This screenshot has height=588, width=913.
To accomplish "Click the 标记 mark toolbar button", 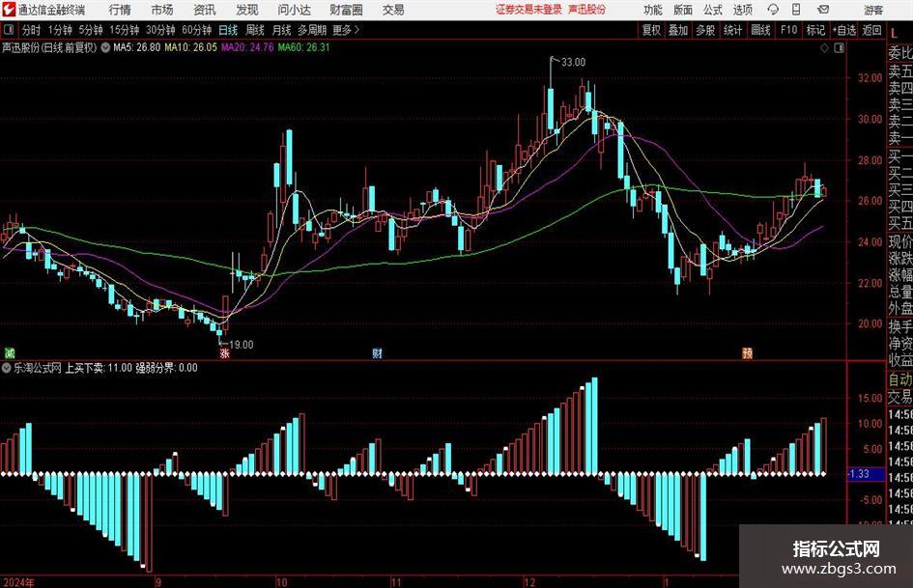I will pyautogui.click(x=815, y=30).
